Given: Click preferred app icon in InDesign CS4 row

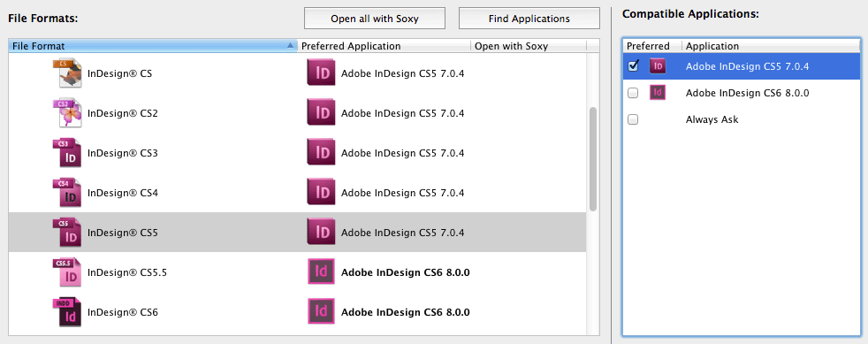Looking at the screenshot, I should 321,193.
